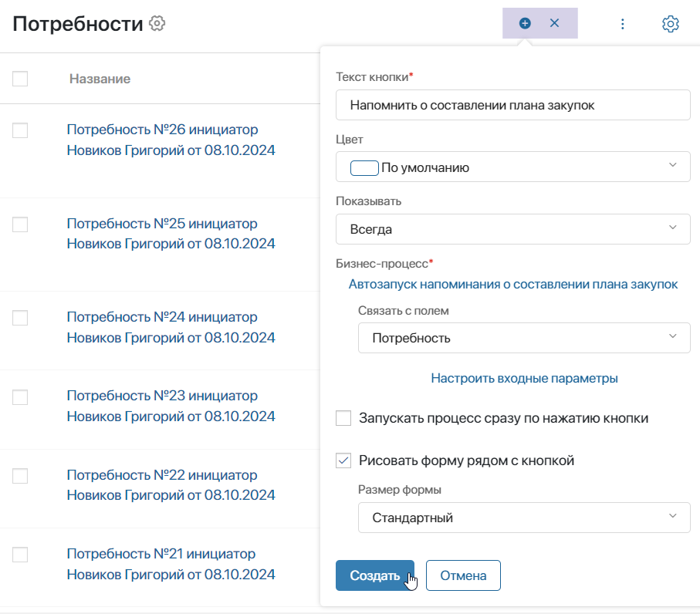700x614 pixels.
Task: Click the X icon in highlighted toolbar
Action: click(554, 23)
